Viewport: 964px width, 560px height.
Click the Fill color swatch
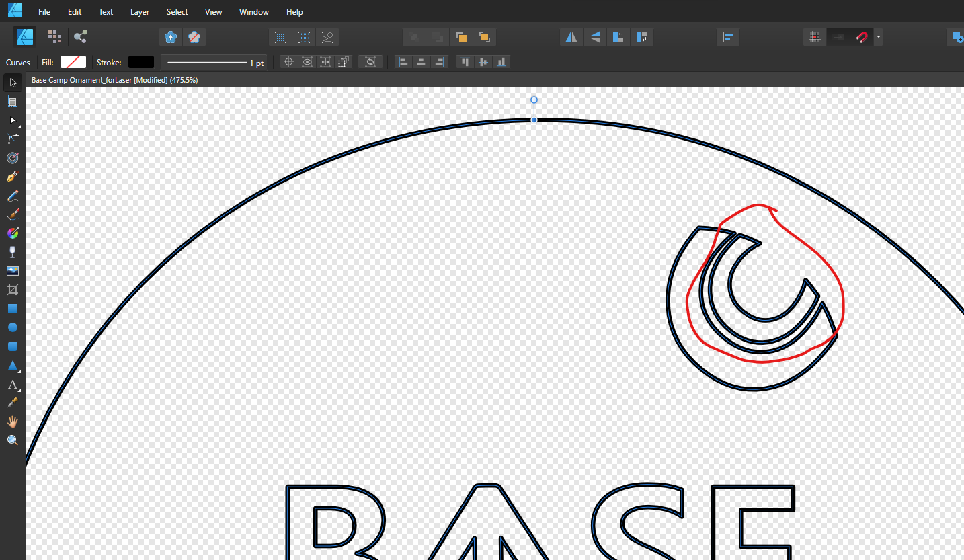click(73, 62)
